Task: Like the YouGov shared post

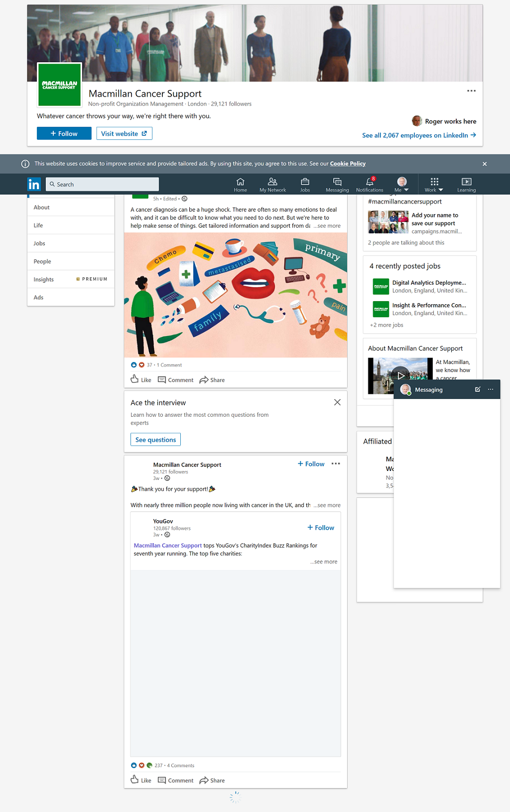Action: click(141, 780)
